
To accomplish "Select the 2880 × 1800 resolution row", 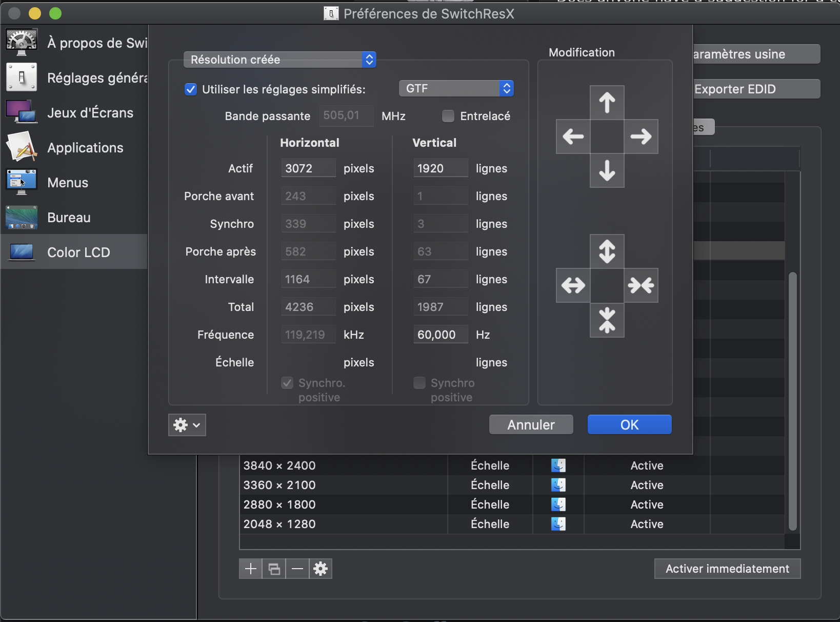I will [512, 504].
